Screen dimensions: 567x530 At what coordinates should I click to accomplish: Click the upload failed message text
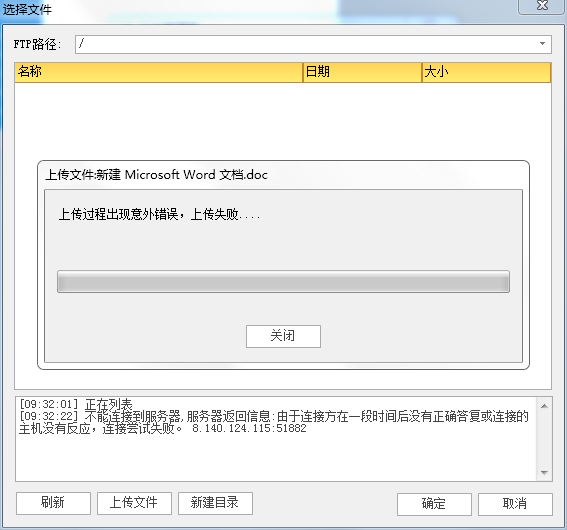coord(159,214)
